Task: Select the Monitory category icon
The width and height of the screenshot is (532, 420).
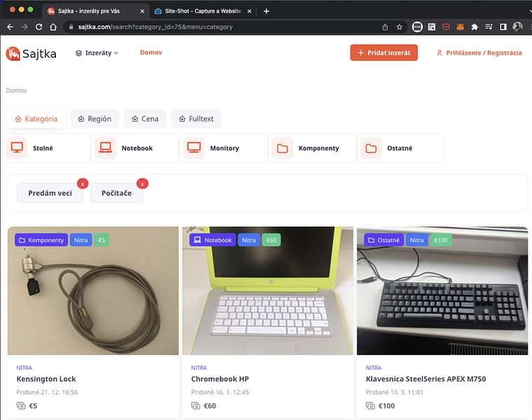Action: [194, 148]
